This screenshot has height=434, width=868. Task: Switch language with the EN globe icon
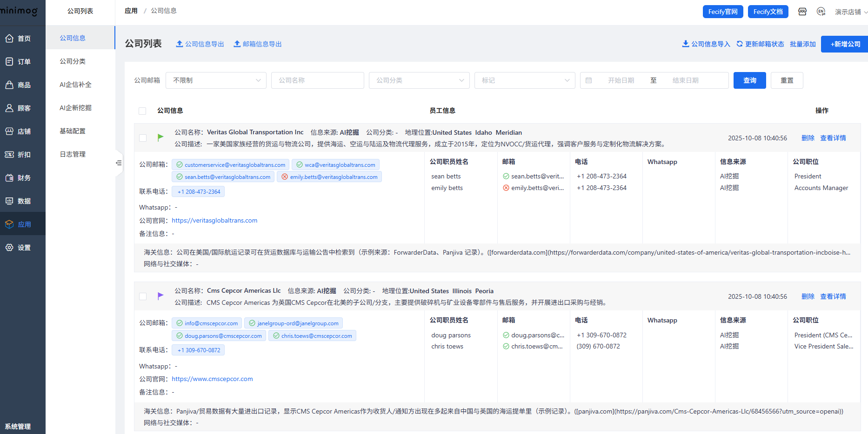coord(821,12)
